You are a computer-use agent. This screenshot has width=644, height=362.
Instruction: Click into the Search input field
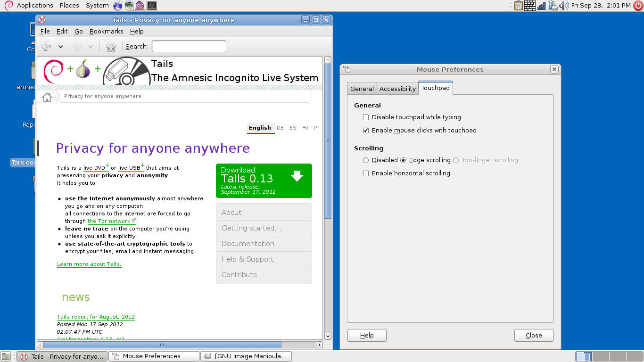coord(189,46)
